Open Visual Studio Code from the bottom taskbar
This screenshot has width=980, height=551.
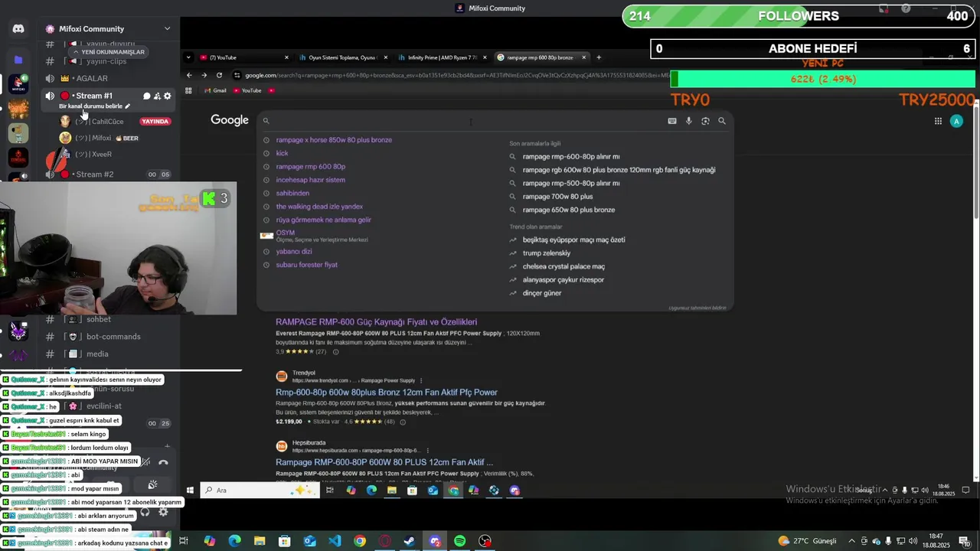click(x=335, y=541)
